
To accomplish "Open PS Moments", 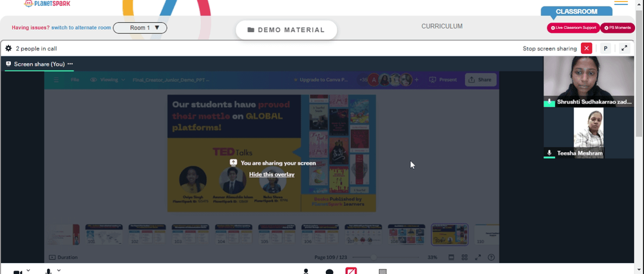I will coord(618,28).
